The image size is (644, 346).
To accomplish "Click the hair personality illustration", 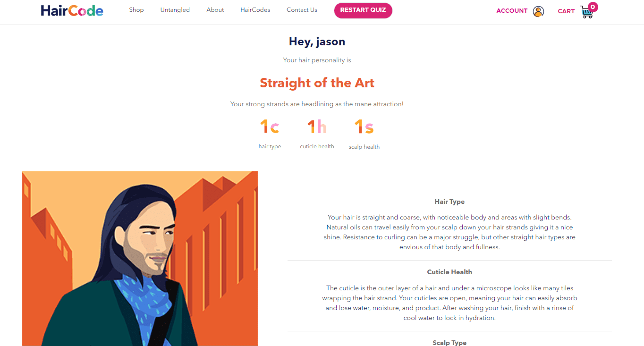I will [140, 258].
